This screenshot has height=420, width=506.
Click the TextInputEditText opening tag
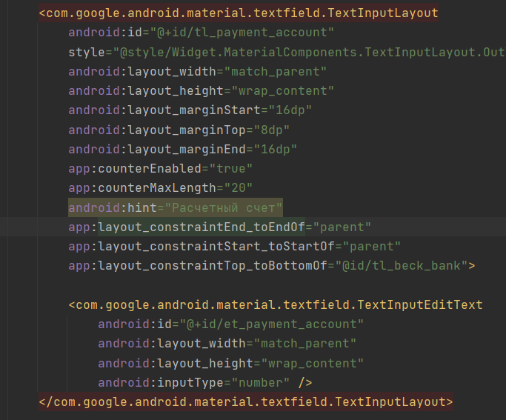pos(276,305)
